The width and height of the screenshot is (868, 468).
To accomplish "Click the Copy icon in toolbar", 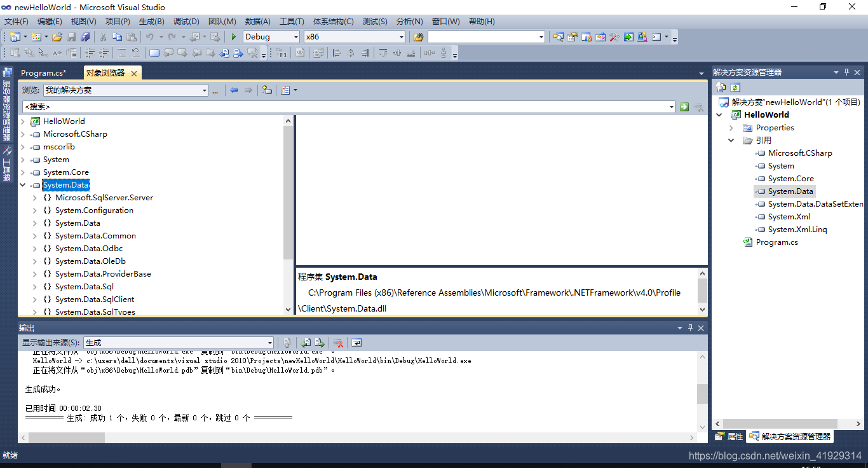I will point(118,37).
